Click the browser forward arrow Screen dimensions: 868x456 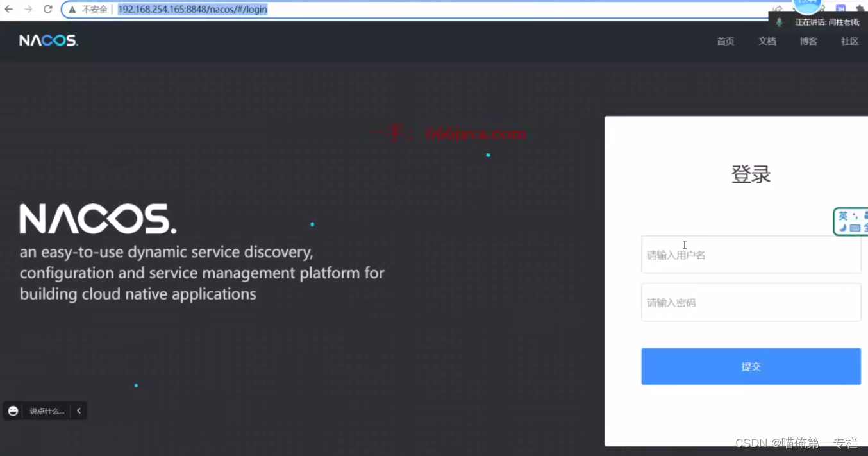point(28,10)
